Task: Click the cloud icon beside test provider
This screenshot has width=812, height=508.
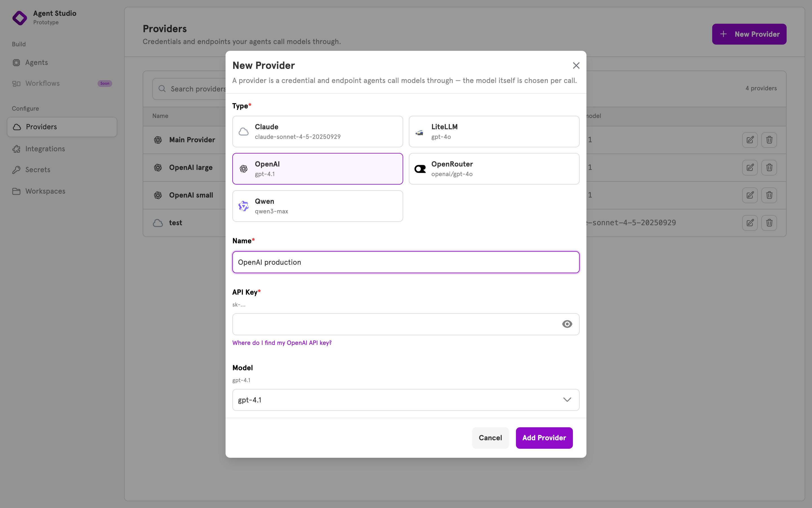Action: point(158,223)
